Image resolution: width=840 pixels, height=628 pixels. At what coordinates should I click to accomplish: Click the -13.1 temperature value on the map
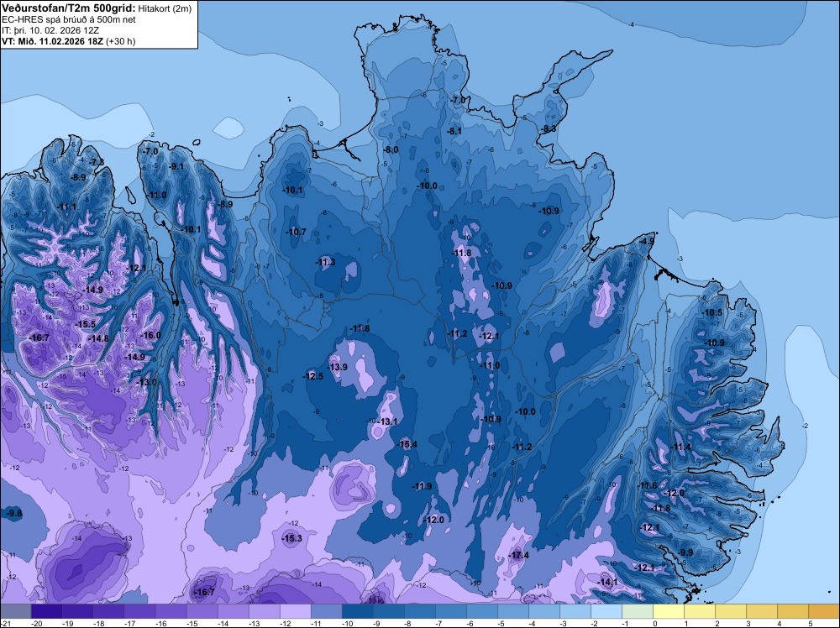tap(387, 421)
